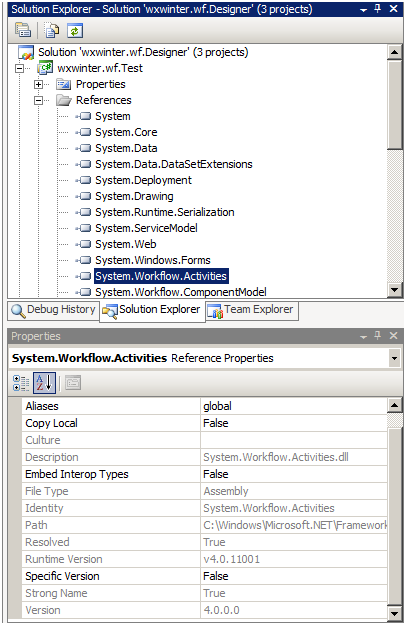The height and width of the screenshot is (625, 406).
Task: Click the Alphabetical sort icon in Properties
Action: pos(44,383)
